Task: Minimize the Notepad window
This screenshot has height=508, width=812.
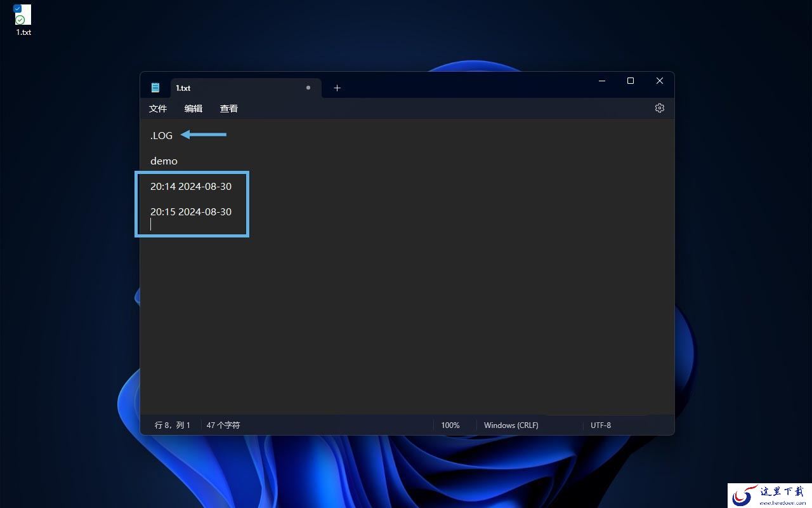Action: pyautogui.click(x=601, y=81)
